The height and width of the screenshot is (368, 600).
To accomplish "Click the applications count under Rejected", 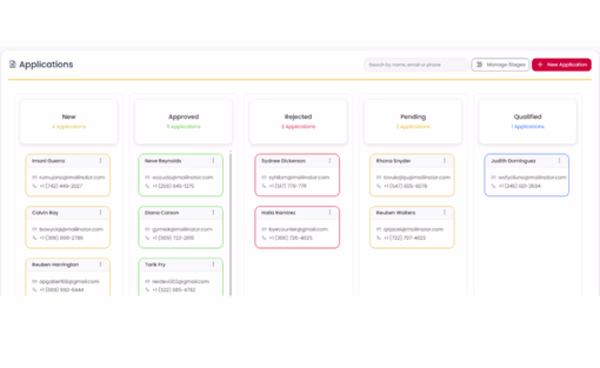I will pyautogui.click(x=298, y=127).
